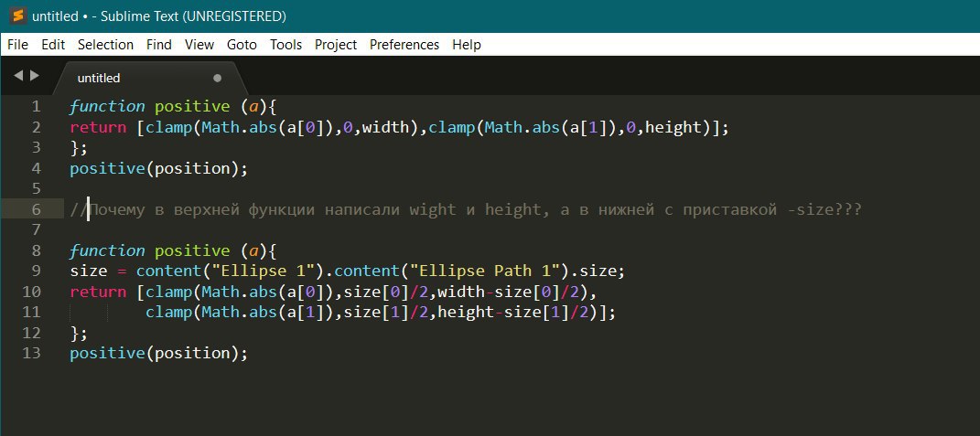Image resolution: width=980 pixels, height=436 pixels.
Task: Click 'width' in line 2 clamp call
Action: 385,127
